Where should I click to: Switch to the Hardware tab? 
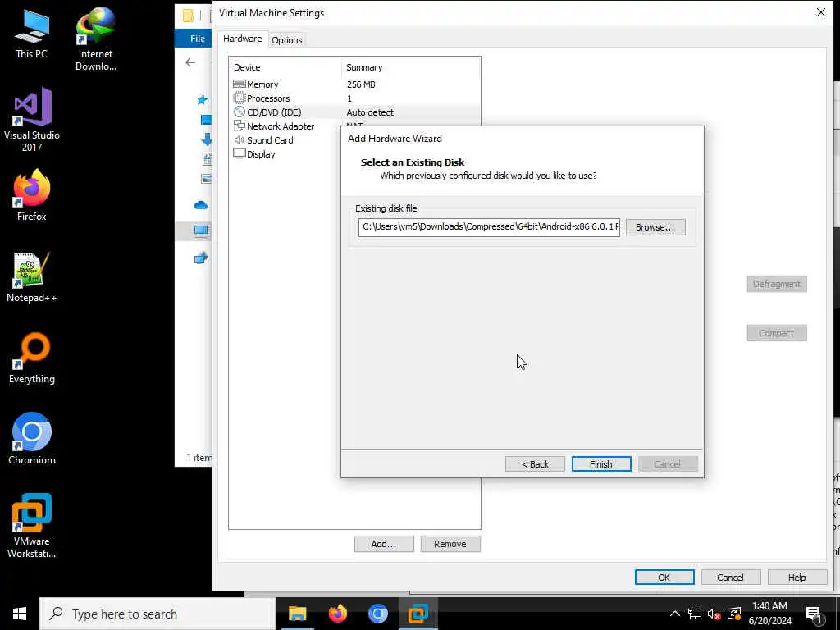click(x=242, y=39)
